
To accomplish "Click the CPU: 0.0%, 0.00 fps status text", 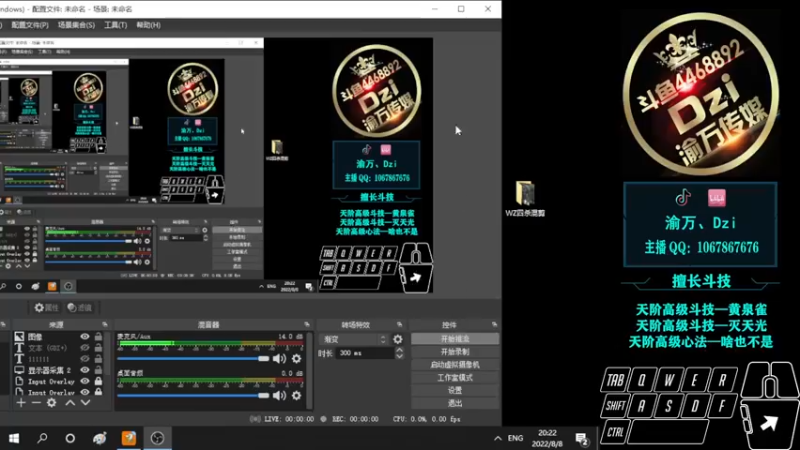I will click(427, 419).
